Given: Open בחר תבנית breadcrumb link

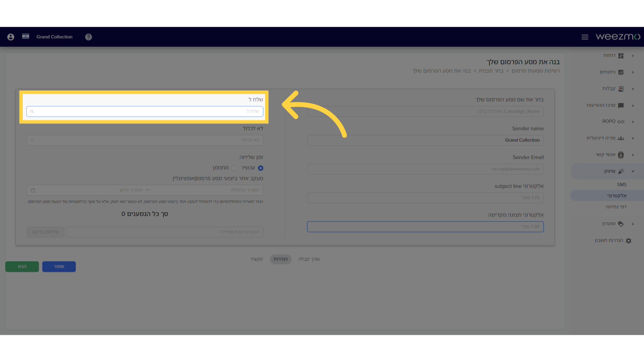Looking at the screenshot, I should [x=491, y=71].
